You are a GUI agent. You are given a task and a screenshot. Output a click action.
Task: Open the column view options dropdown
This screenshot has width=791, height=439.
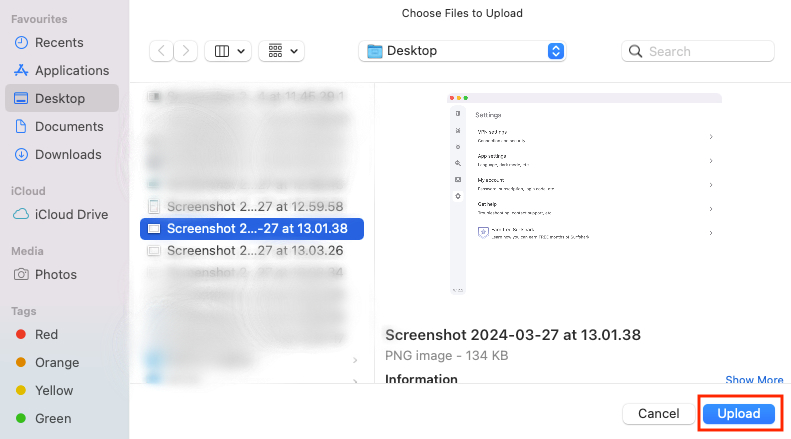(x=229, y=51)
